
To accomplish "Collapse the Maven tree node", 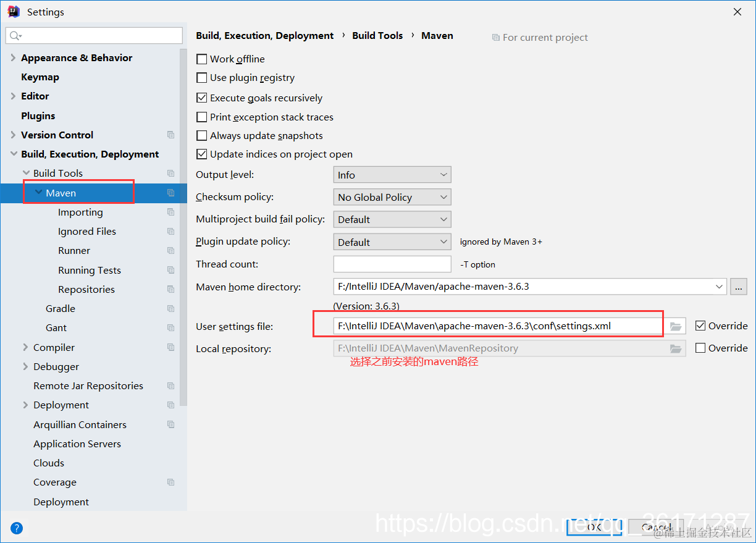I will click(x=39, y=193).
